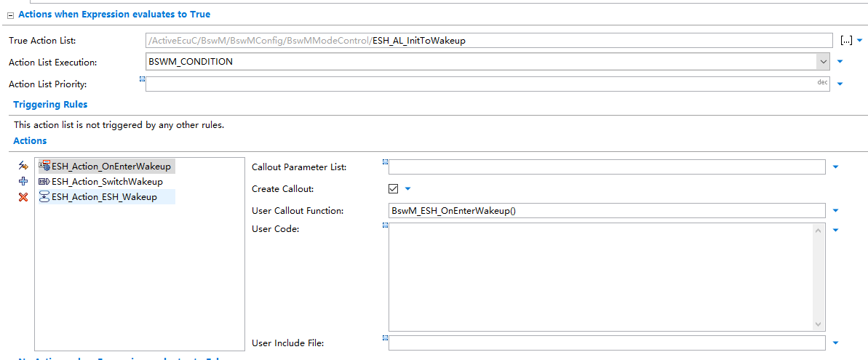Image resolution: width=868 pixels, height=360 pixels.
Task: Click the User Code scrollbar up arrow
Action: (819, 230)
